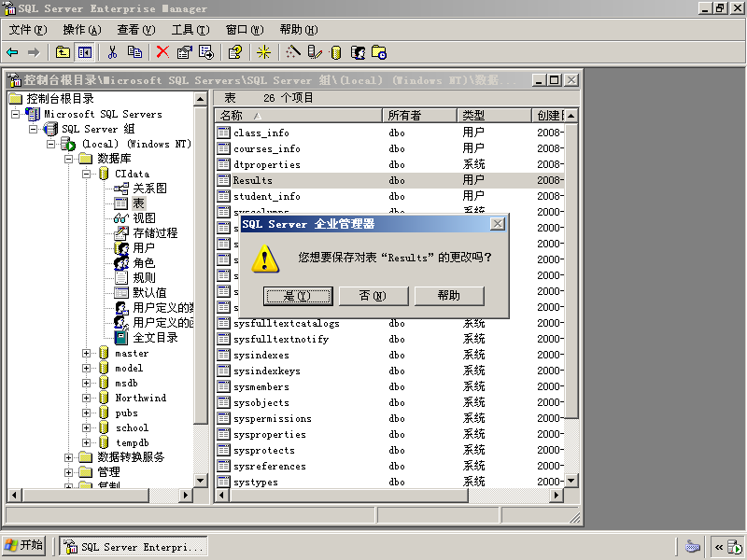Viewport: 747px width, 560px height.
Task: Select the 角色 roles tree node
Action: pos(144,263)
